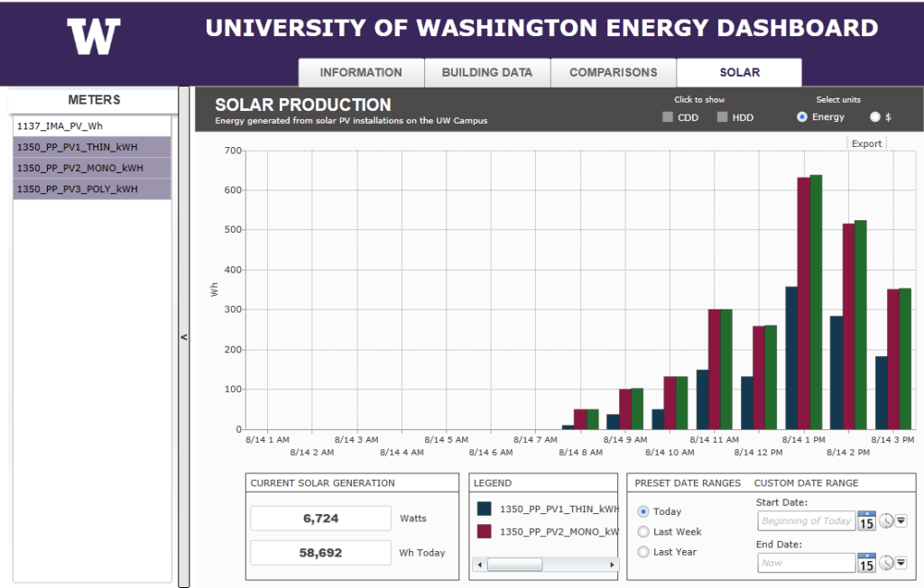Expand the Start Date time dropdown
The width and height of the screenshot is (924, 588).
pos(901,520)
